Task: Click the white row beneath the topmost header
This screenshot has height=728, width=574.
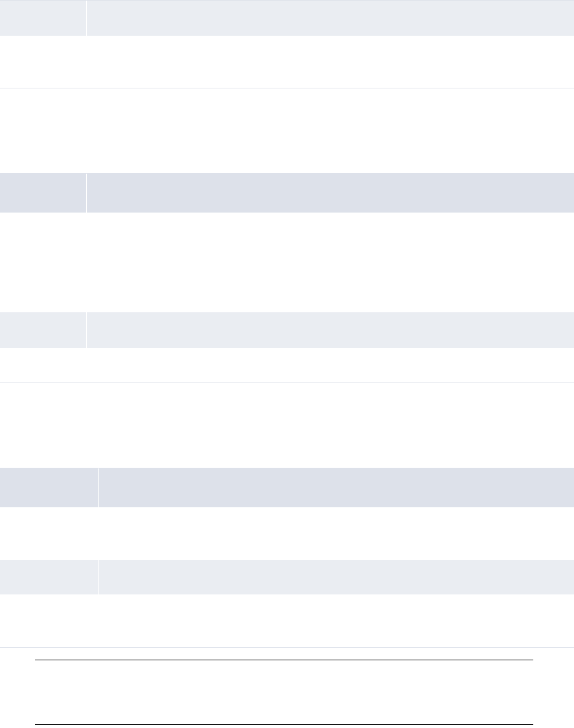Action: tap(287, 61)
